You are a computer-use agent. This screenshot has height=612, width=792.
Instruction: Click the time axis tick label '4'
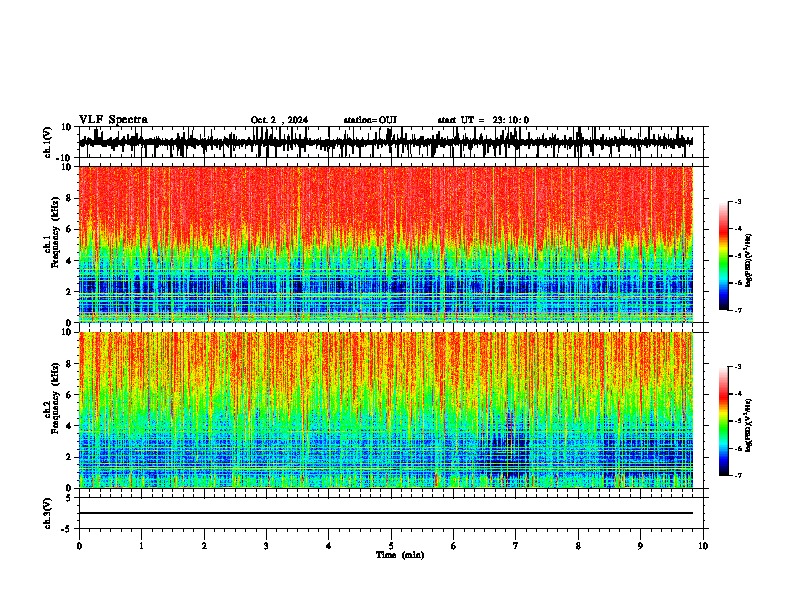point(329,546)
